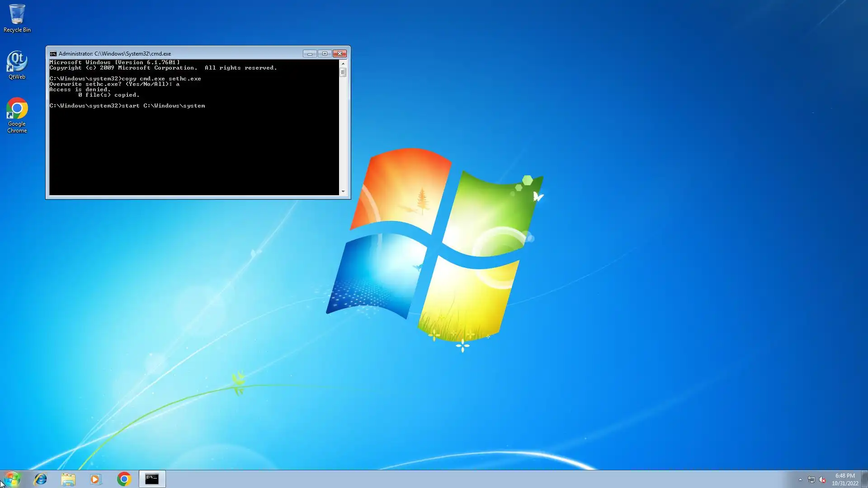Click the Show desktop strip
Screen dimensions: 868x488
click(x=864, y=479)
